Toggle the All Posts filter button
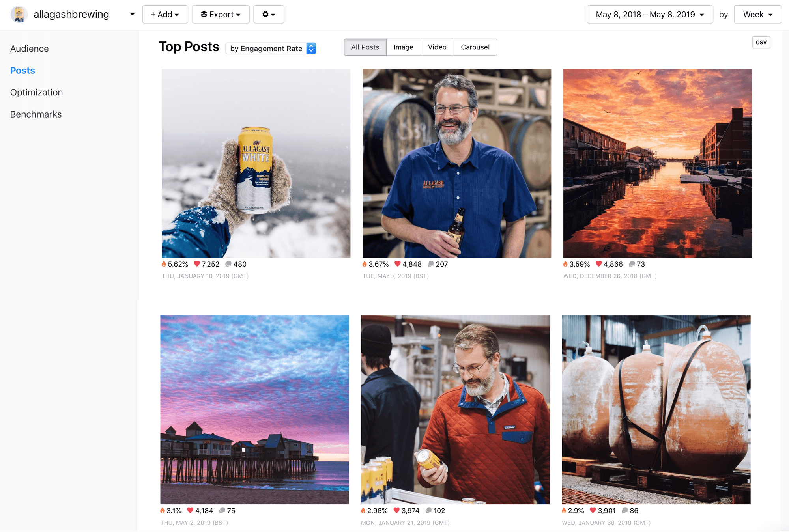The image size is (789, 532). click(365, 47)
